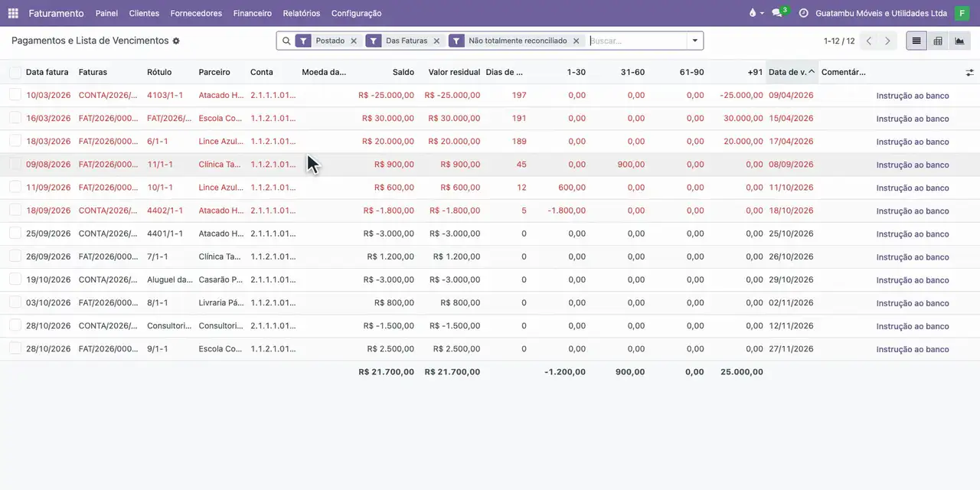Click the Aluguel da... label cell

pyautogui.click(x=170, y=279)
